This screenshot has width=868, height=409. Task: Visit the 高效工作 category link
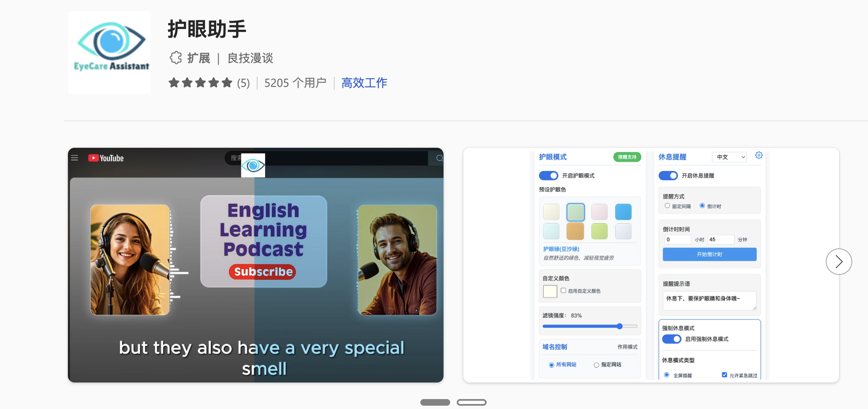[x=364, y=83]
